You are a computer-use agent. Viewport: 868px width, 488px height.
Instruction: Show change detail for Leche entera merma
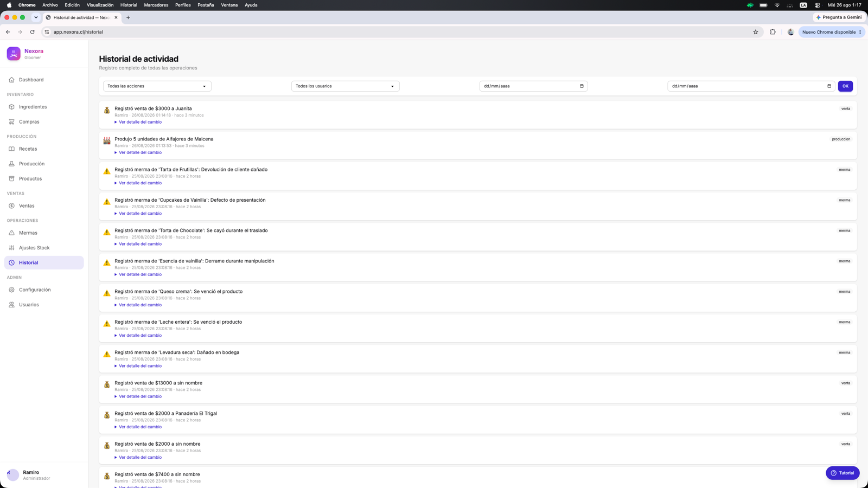point(138,336)
